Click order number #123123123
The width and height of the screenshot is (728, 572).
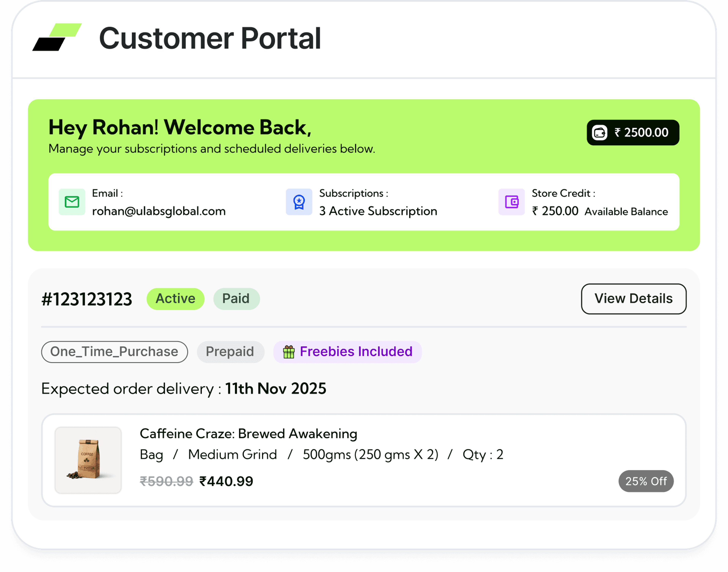coord(87,299)
